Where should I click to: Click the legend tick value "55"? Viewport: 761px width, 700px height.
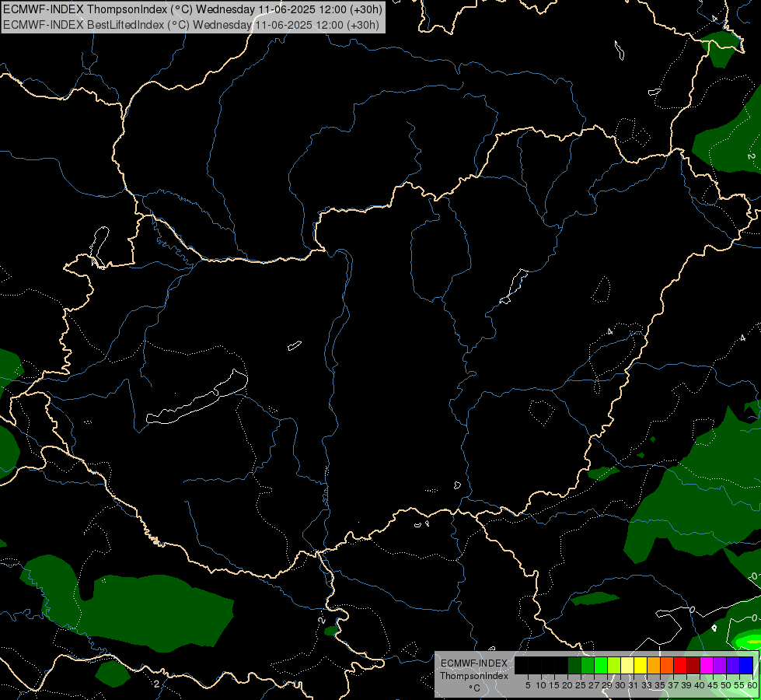click(x=739, y=685)
